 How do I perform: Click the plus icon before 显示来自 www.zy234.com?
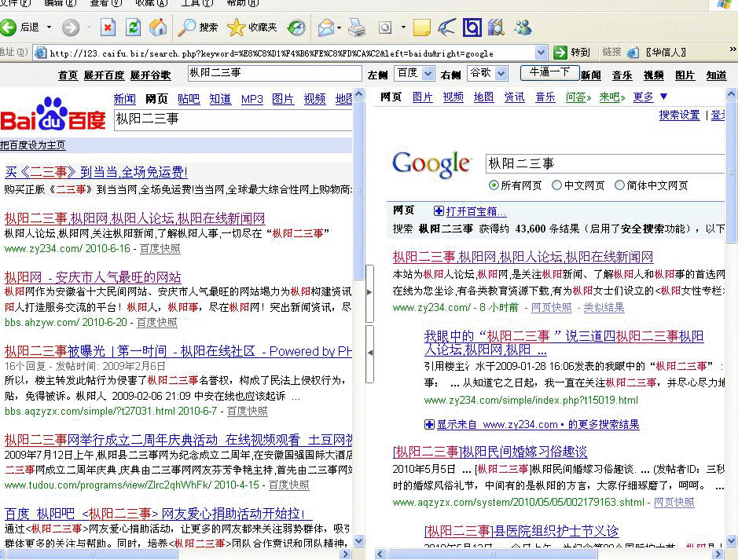tap(429, 425)
